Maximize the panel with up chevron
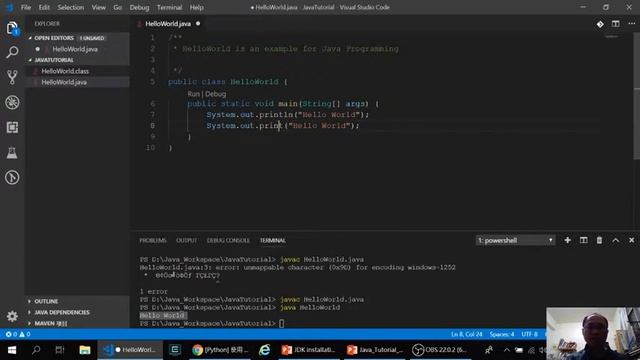The image size is (640, 360). click(x=616, y=240)
